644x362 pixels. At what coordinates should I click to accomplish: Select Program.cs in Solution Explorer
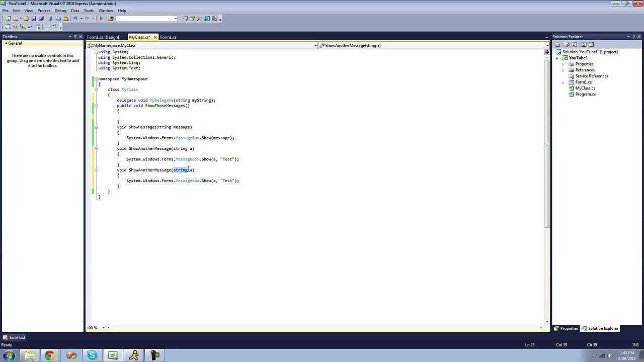[x=586, y=95]
